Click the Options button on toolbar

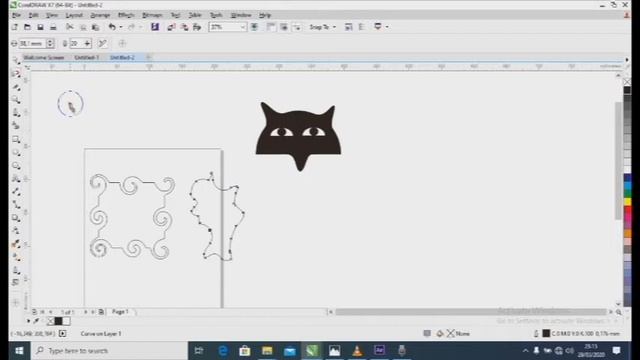click(361, 27)
